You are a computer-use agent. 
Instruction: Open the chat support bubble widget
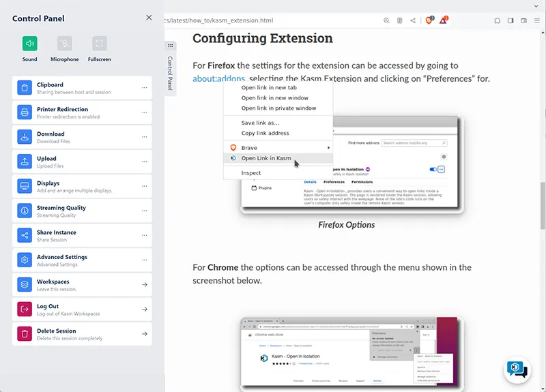(x=517, y=369)
